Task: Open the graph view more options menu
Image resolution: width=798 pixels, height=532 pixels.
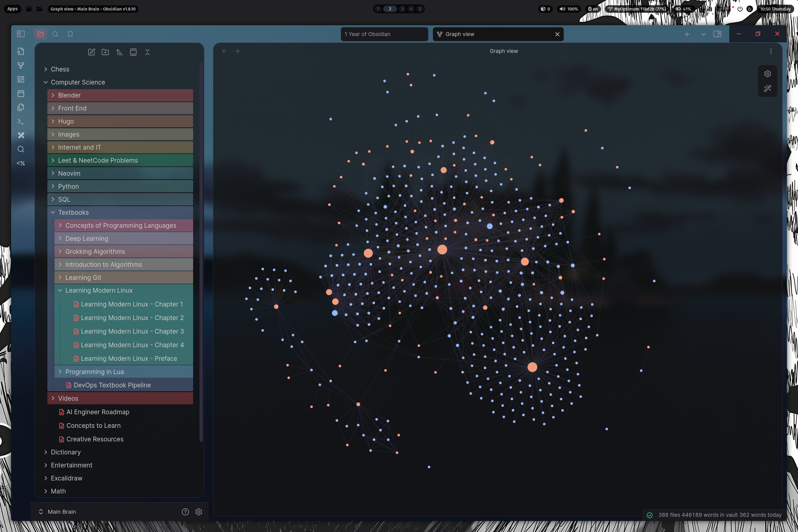Action: point(771,51)
